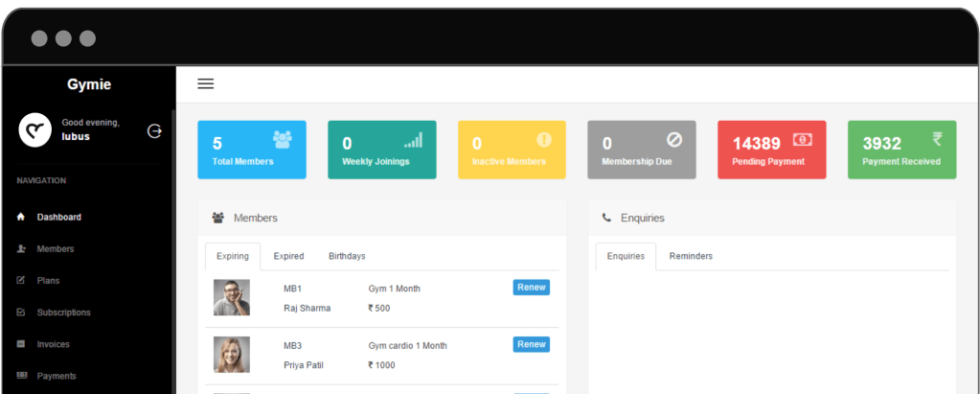980x394 pixels.
Task: Open Dashboard in the navigation
Action: pos(58,217)
